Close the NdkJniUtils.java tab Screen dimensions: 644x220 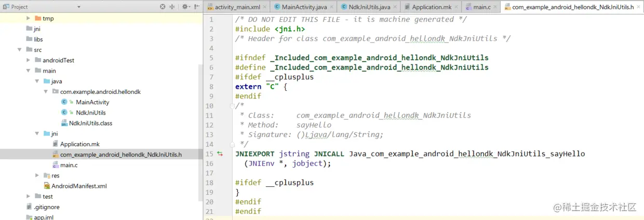click(395, 7)
